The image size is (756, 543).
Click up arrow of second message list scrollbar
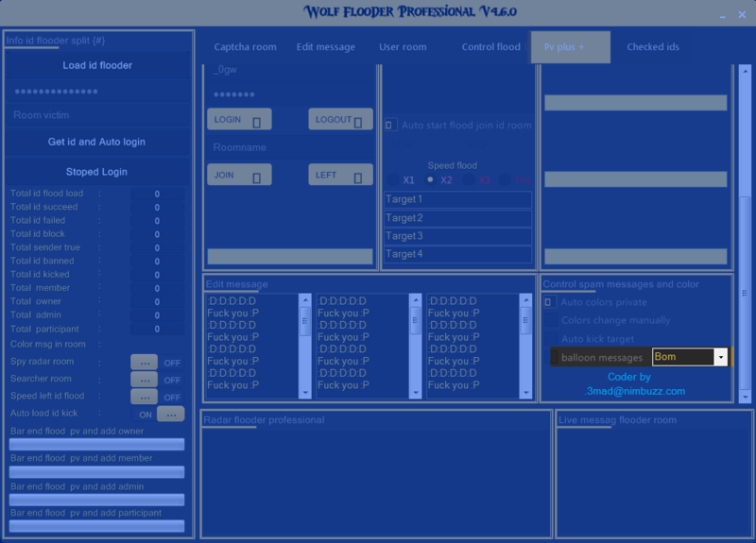(416, 300)
